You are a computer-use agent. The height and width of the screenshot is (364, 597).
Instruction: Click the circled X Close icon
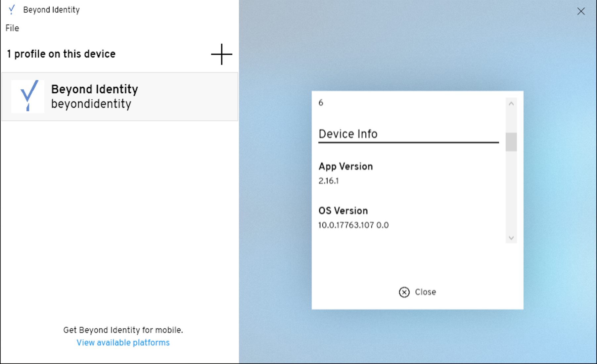pos(404,292)
